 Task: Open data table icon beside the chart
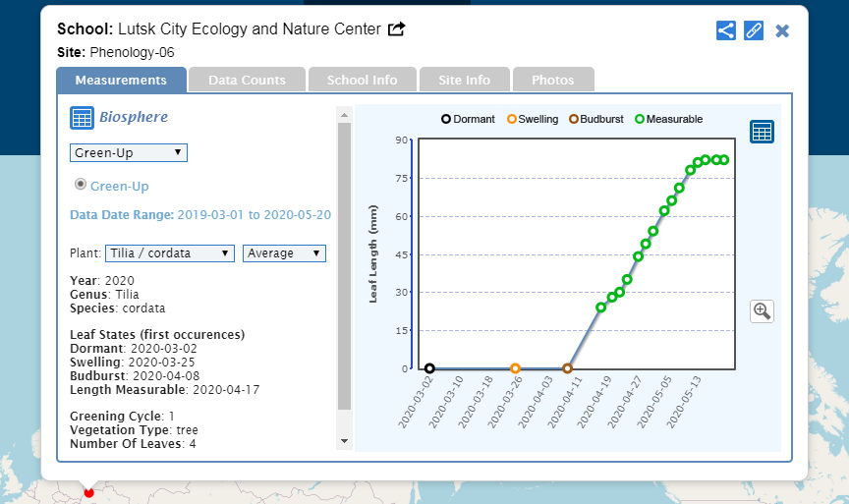762,132
